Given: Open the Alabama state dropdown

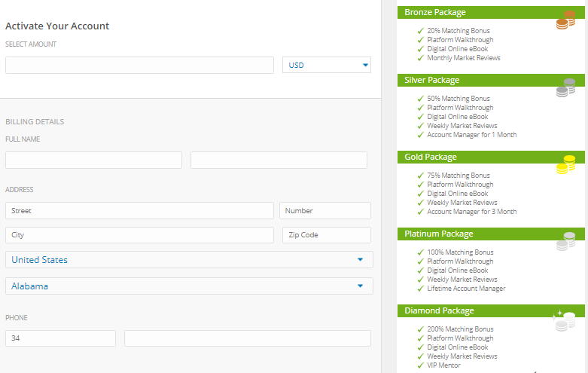Looking at the screenshot, I should [189, 286].
